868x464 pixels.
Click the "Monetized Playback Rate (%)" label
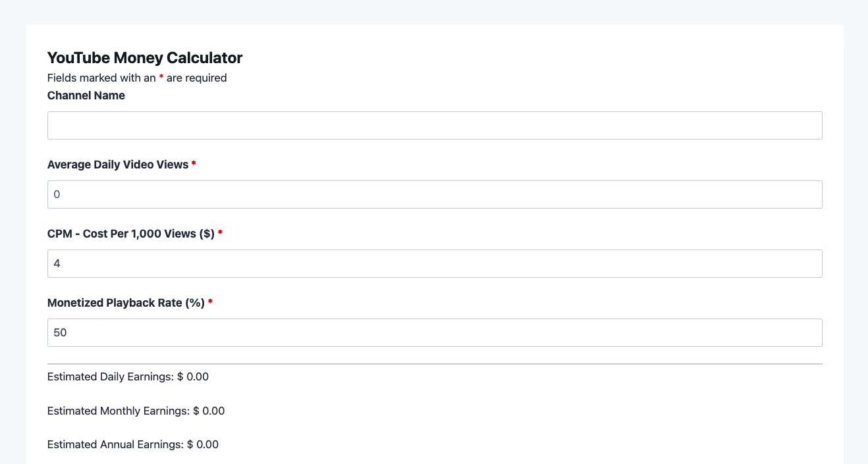126,303
